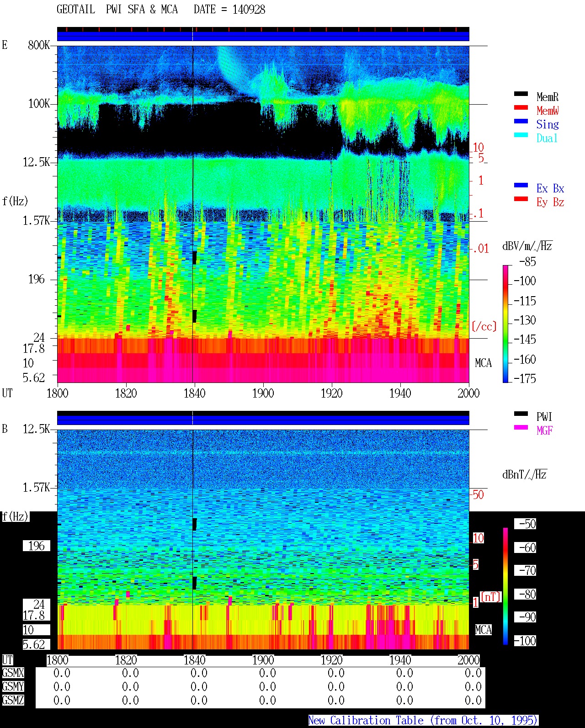The image size is (585, 728).
Task: Click the red [/cc] density unit label
Action: click(484, 326)
